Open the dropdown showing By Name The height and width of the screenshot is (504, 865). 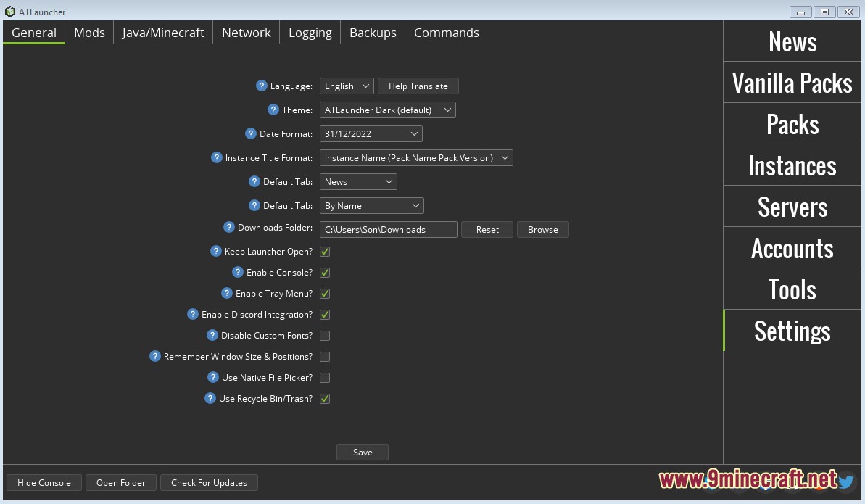(371, 206)
